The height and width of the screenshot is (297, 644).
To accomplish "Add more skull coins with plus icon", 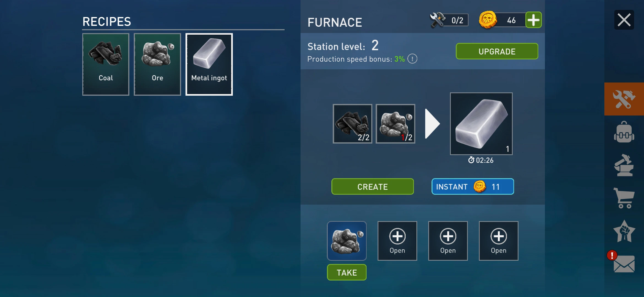I will coord(533,20).
